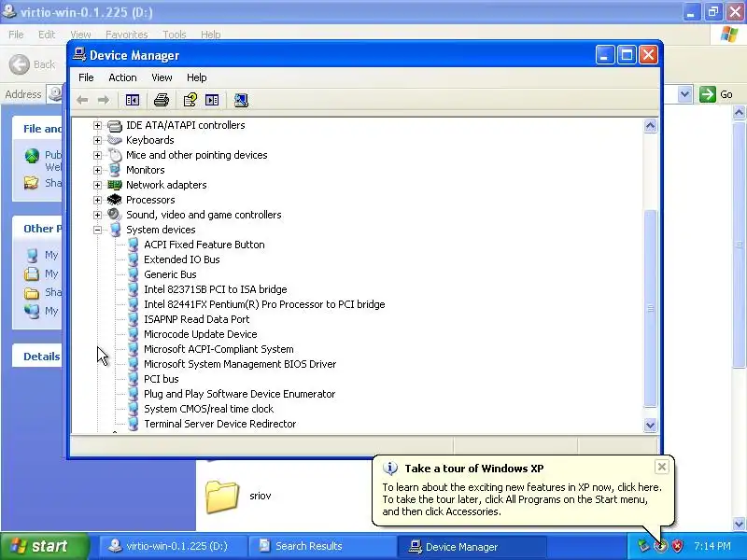The height and width of the screenshot is (560, 747).
Task: Select Extended IO Bus
Action: coord(181,259)
